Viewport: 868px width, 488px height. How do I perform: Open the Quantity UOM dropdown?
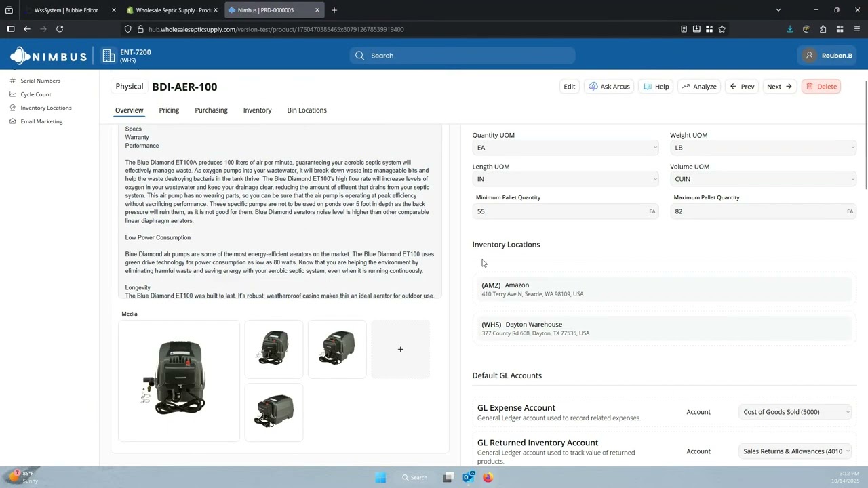(566, 148)
